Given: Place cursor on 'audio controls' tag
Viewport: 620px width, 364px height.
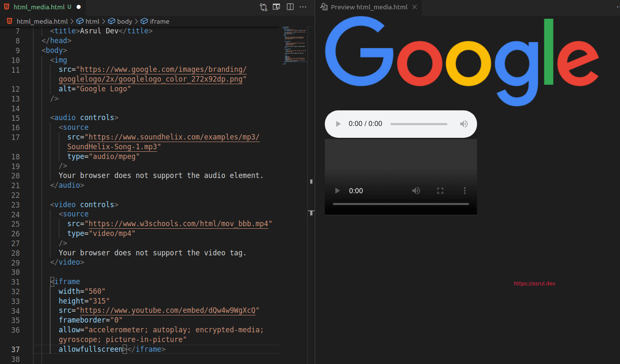Looking at the screenshot, I should [x=84, y=118].
